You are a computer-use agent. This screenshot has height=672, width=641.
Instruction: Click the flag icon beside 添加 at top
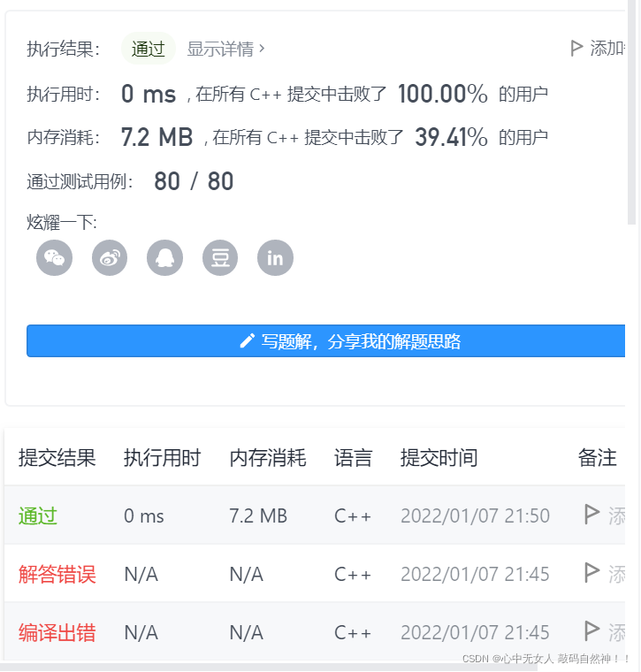pyautogui.click(x=576, y=48)
